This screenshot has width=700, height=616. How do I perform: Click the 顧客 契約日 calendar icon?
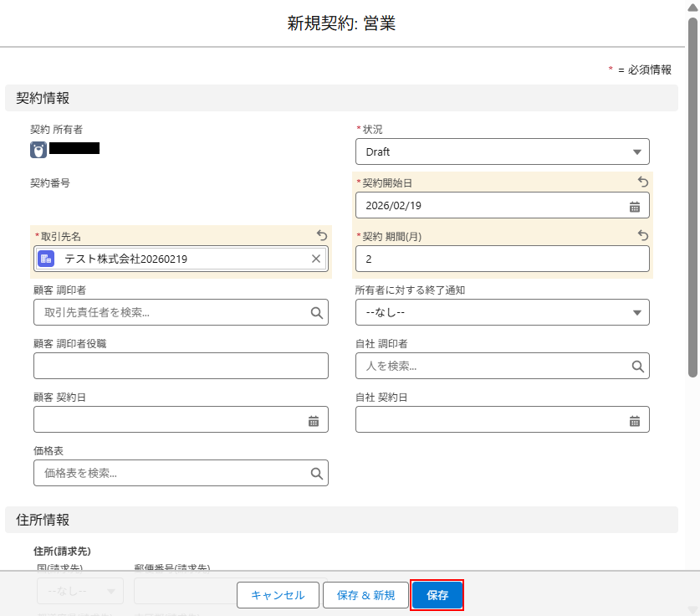(x=314, y=421)
